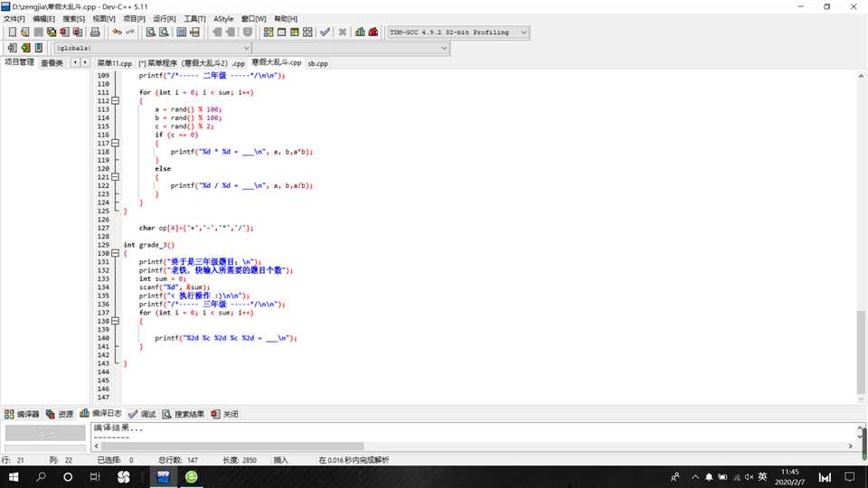This screenshot has height=488, width=868.
Task: Click the Profile analysis chart icon
Action: click(361, 33)
